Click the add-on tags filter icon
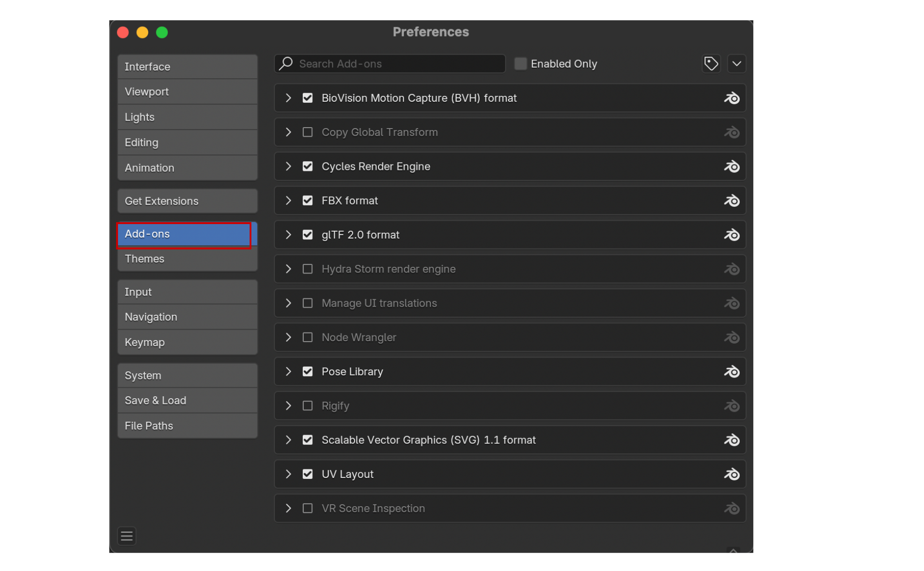This screenshot has width=924, height=571. point(711,64)
